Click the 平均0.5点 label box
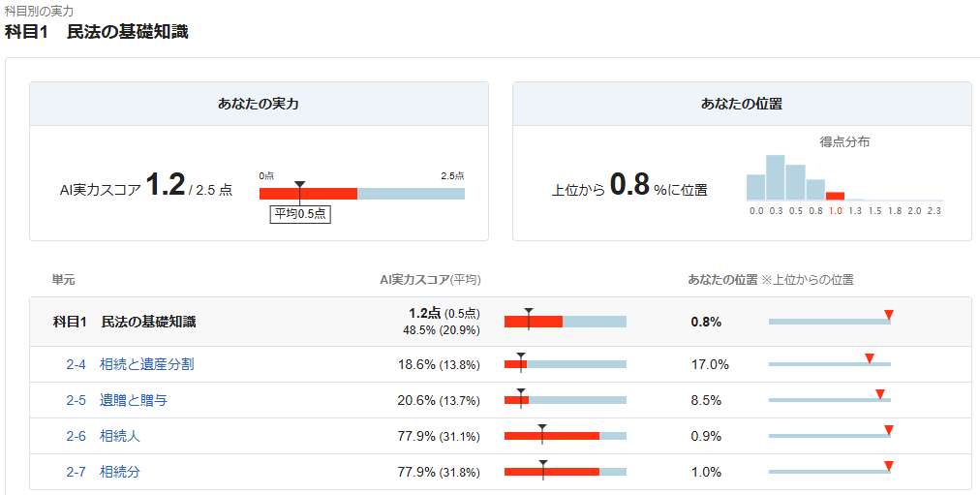The height and width of the screenshot is (495, 980). coord(300,214)
